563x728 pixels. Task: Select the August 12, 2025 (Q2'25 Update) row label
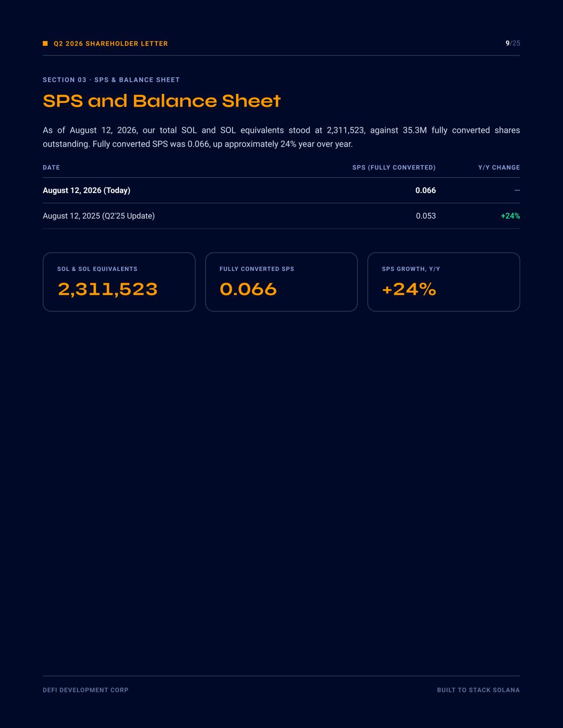click(99, 216)
